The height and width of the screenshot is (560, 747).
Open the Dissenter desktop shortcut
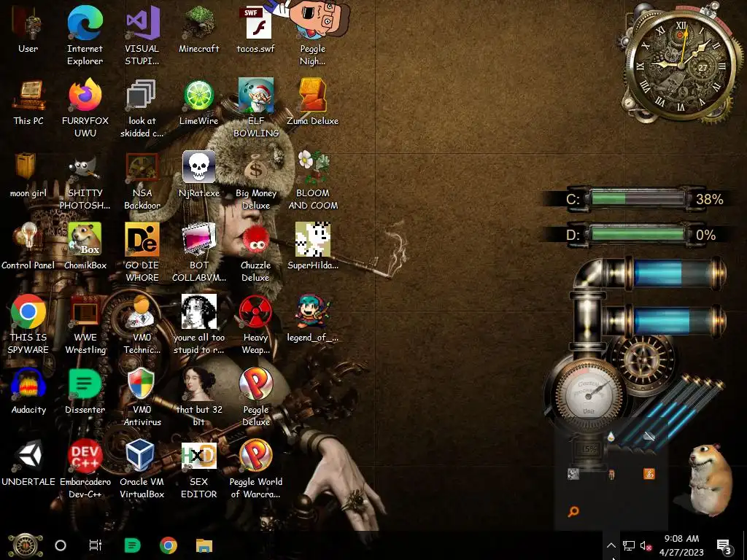[85, 391]
